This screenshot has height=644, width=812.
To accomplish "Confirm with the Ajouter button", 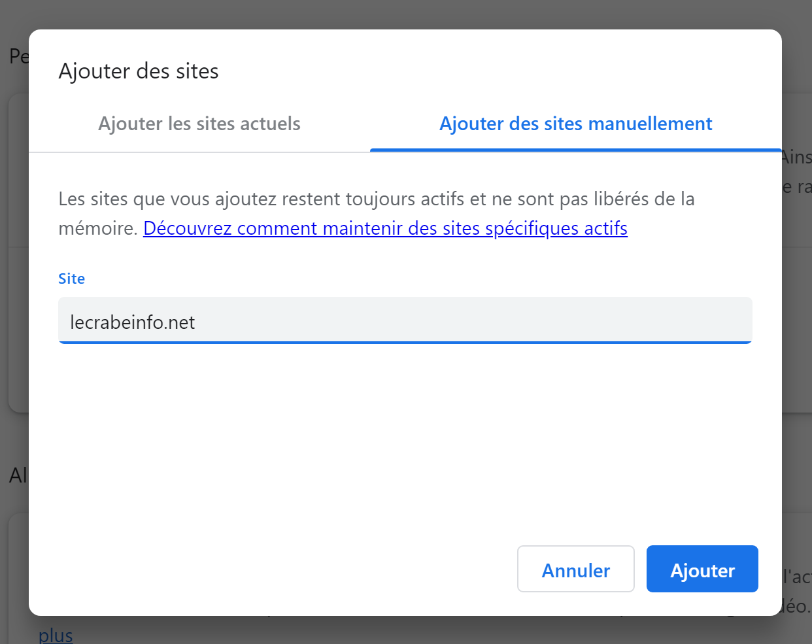I will (x=702, y=569).
